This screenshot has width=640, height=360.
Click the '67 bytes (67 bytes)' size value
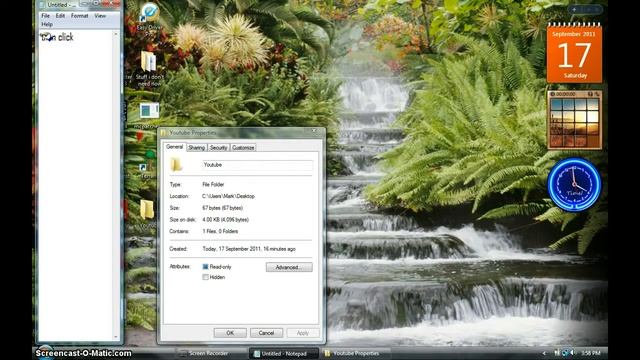pos(222,208)
